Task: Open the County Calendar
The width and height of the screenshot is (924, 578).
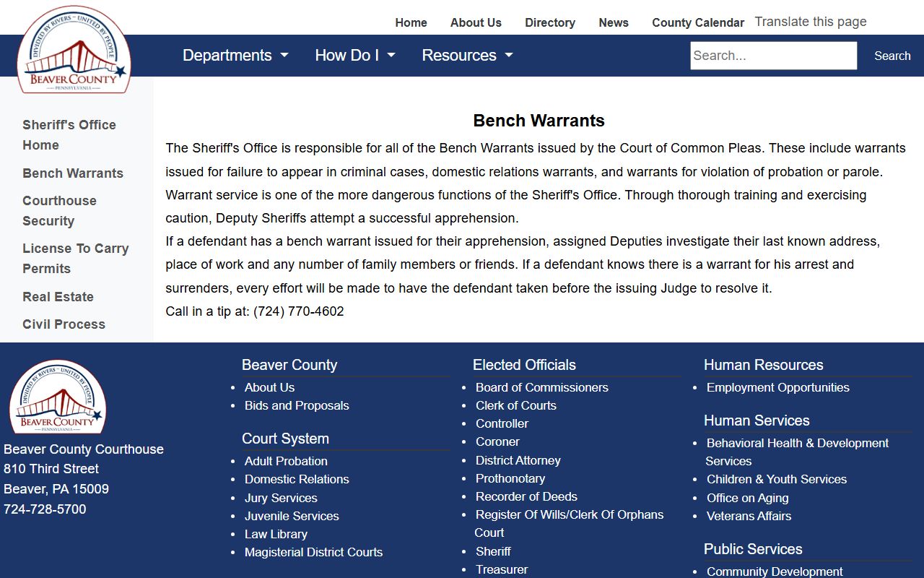Action: (x=698, y=22)
